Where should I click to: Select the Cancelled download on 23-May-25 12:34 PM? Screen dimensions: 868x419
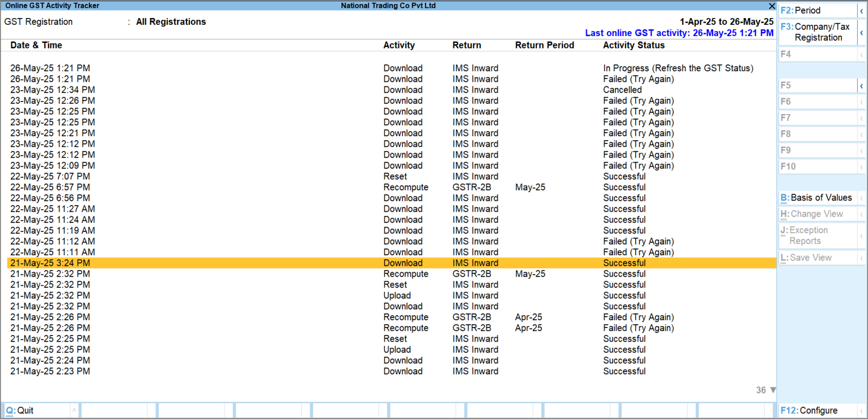622,90
